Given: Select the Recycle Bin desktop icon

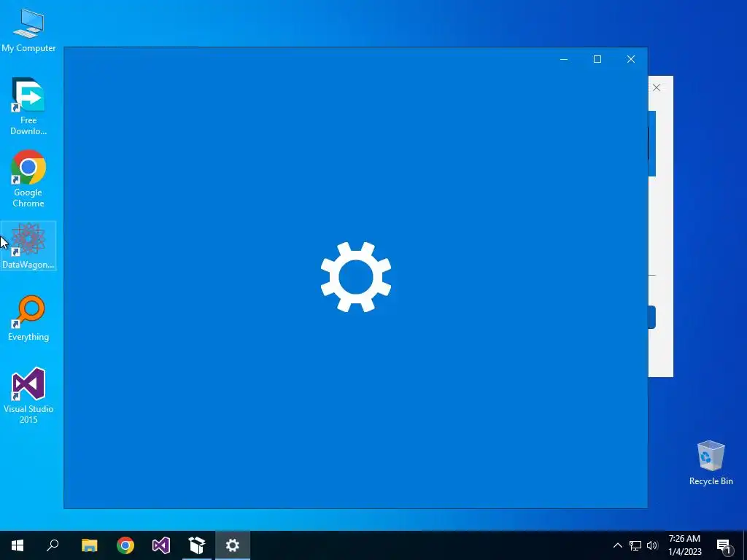Looking at the screenshot, I should coord(711,463).
